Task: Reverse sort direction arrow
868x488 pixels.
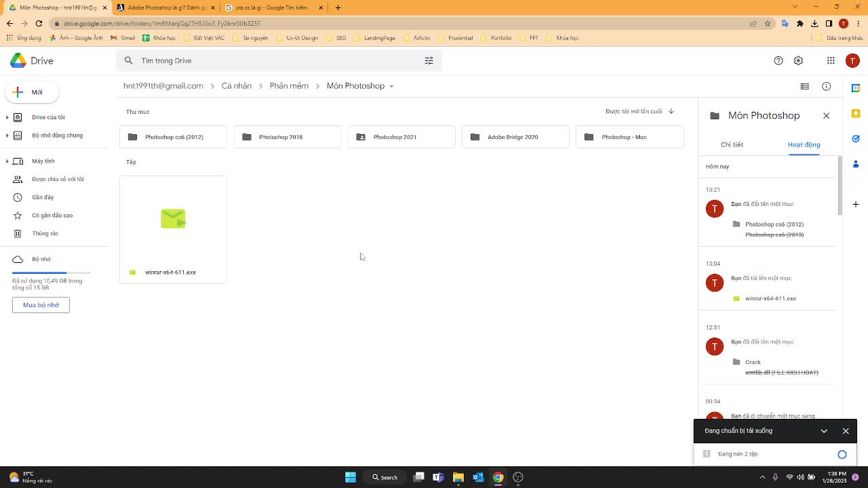Action: tap(671, 111)
